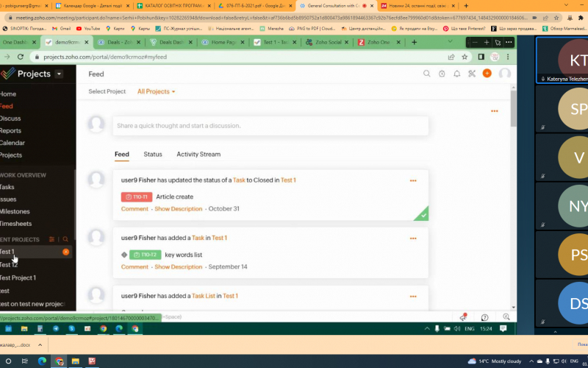
Task: Open the user profile avatar in Projects
Action: click(x=505, y=74)
